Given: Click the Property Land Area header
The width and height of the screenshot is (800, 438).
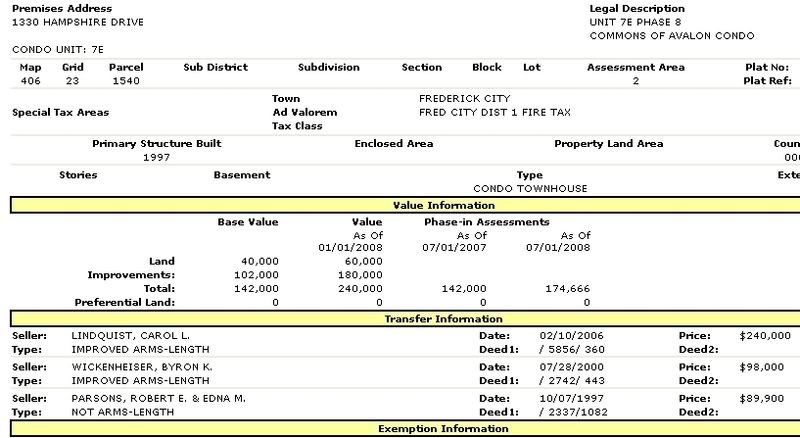Looking at the screenshot, I should (x=609, y=144).
